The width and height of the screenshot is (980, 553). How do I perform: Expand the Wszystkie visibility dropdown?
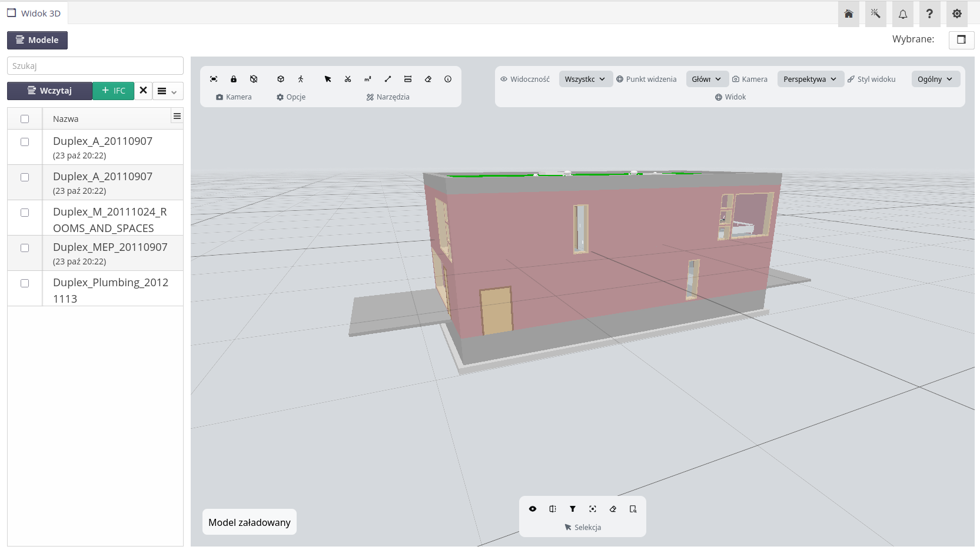pos(585,79)
